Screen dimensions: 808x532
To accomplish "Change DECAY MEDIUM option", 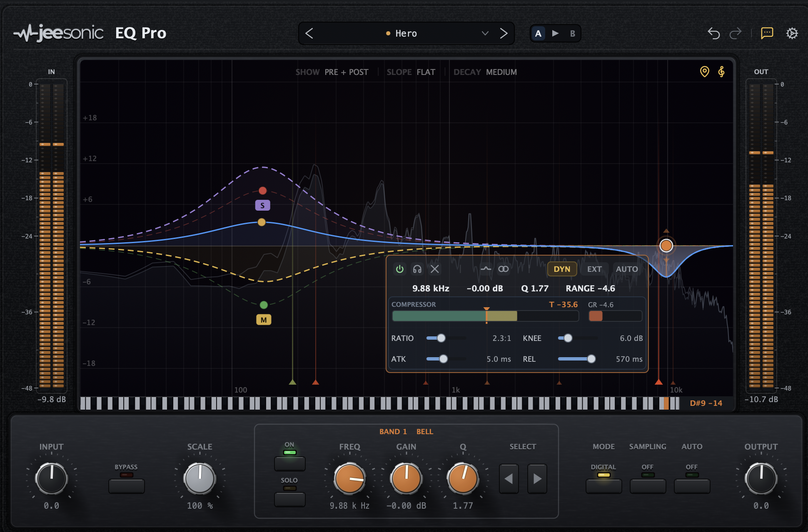I will point(485,72).
